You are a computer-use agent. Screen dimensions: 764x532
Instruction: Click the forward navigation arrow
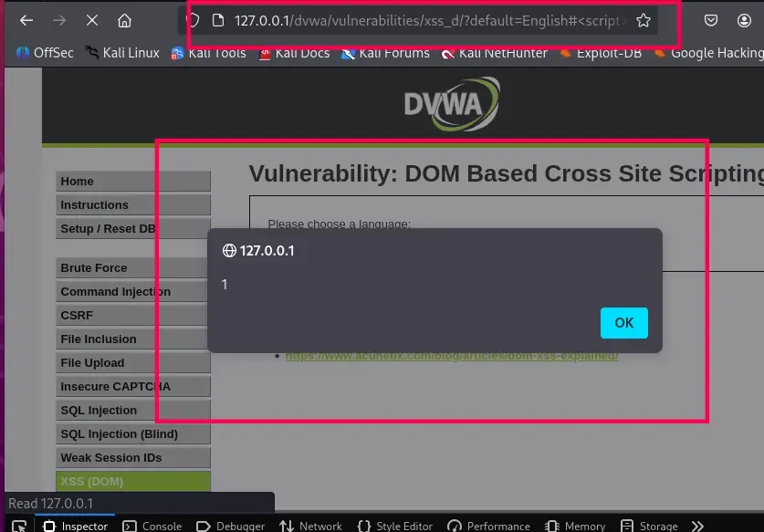tap(59, 20)
